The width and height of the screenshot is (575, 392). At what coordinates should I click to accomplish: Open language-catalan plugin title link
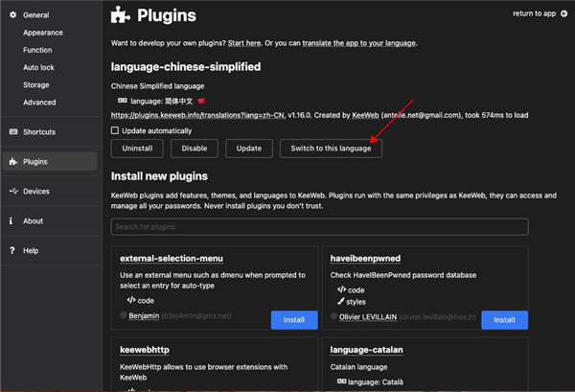tap(366, 350)
